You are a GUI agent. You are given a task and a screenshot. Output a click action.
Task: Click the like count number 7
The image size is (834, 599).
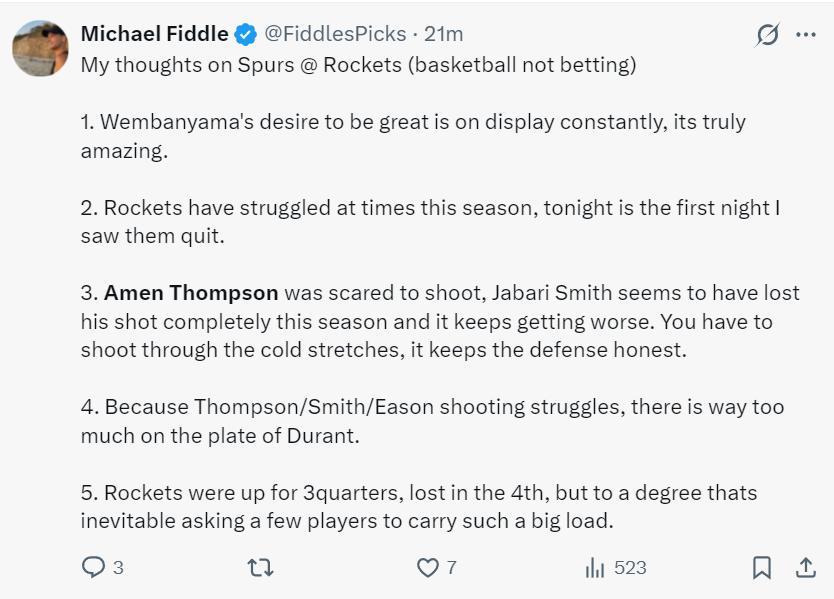coord(452,568)
